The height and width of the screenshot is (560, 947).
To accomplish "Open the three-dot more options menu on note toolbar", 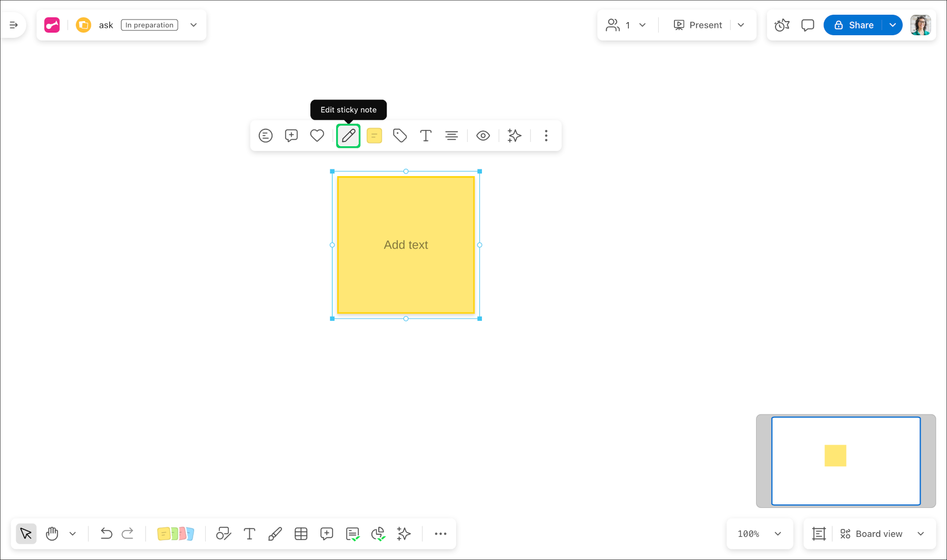I will click(546, 136).
